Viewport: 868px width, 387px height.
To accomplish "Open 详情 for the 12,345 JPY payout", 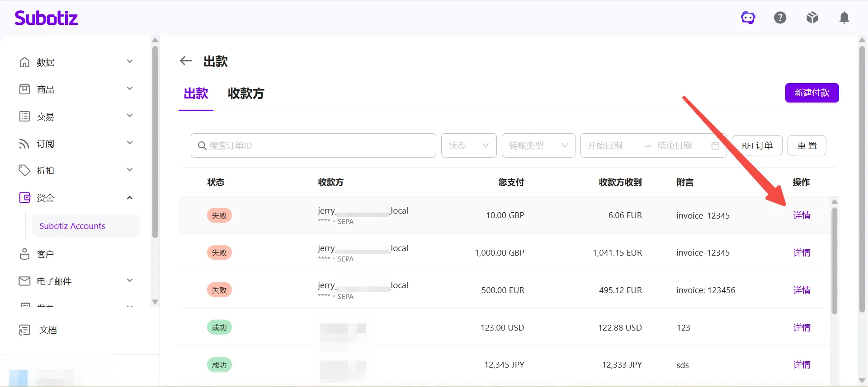I will [802, 365].
